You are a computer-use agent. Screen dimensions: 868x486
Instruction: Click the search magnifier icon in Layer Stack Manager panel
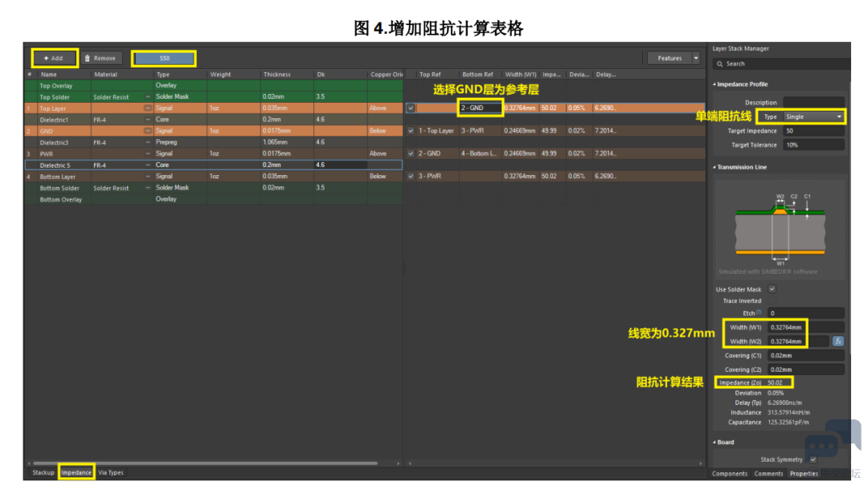[719, 63]
